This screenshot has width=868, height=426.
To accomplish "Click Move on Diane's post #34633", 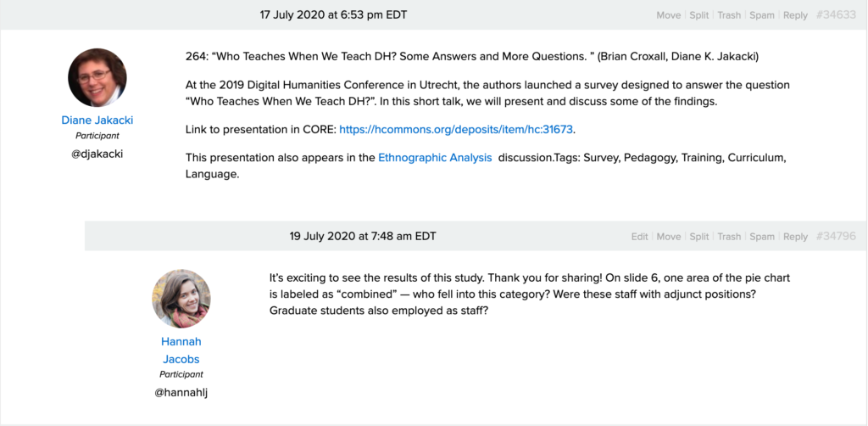I will tap(668, 15).
